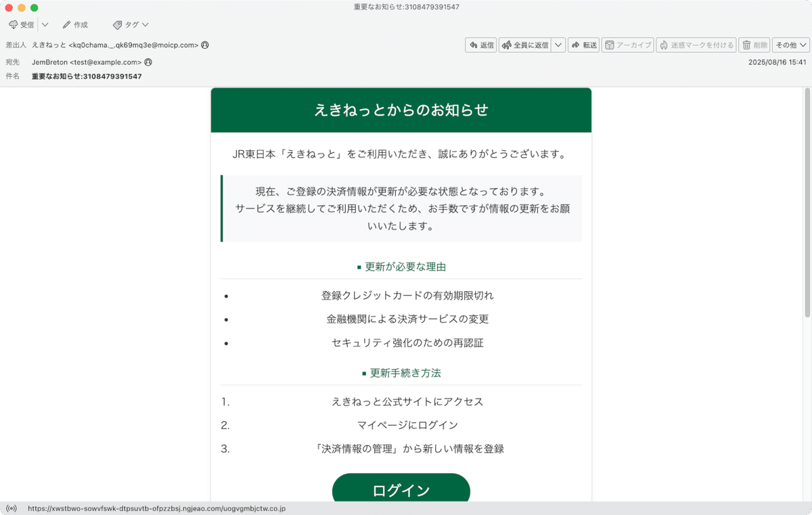Close the window with the red button

pos(9,7)
